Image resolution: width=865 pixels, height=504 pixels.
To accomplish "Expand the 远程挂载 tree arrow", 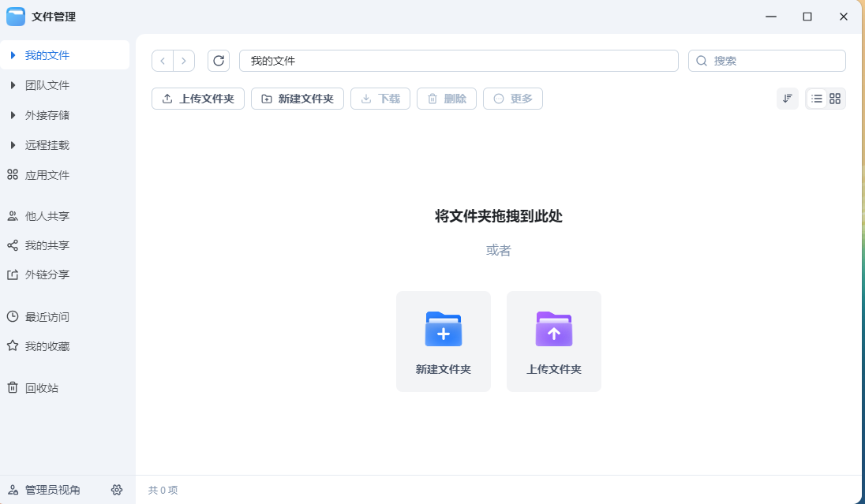I will click(x=13, y=145).
